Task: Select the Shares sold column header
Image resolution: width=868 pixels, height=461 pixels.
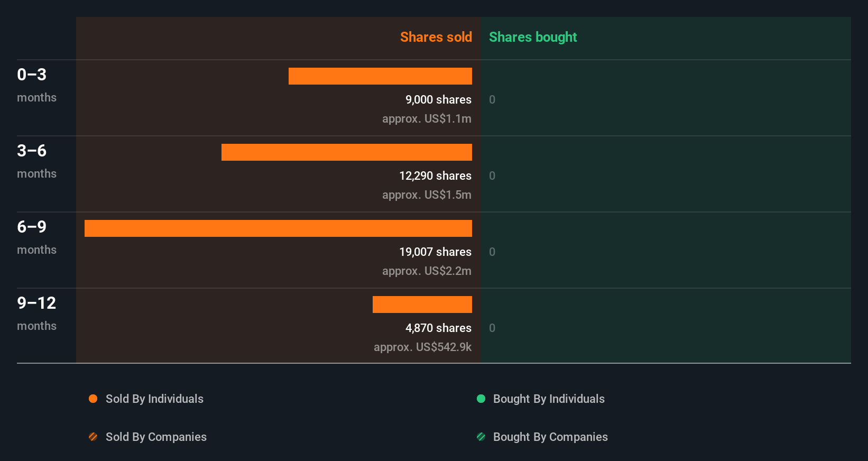Action: tap(436, 37)
